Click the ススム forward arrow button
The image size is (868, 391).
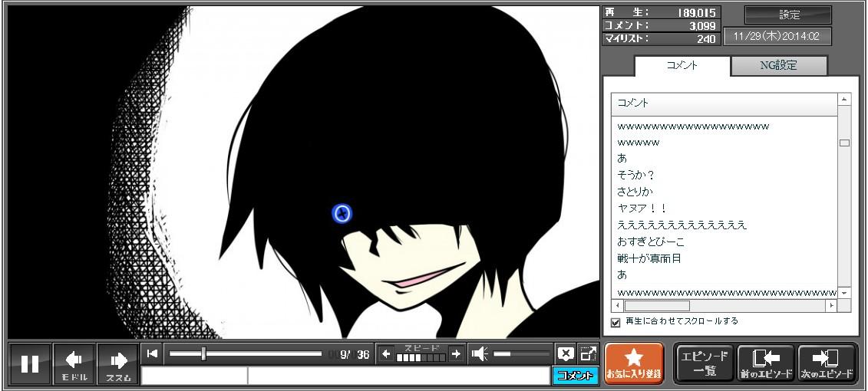coord(118,364)
